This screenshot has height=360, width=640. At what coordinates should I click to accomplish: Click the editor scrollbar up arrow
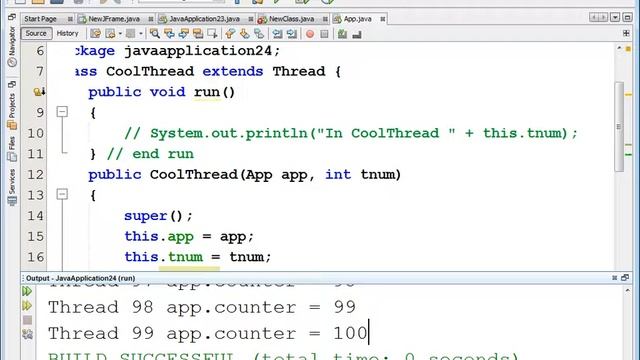click(619, 48)
